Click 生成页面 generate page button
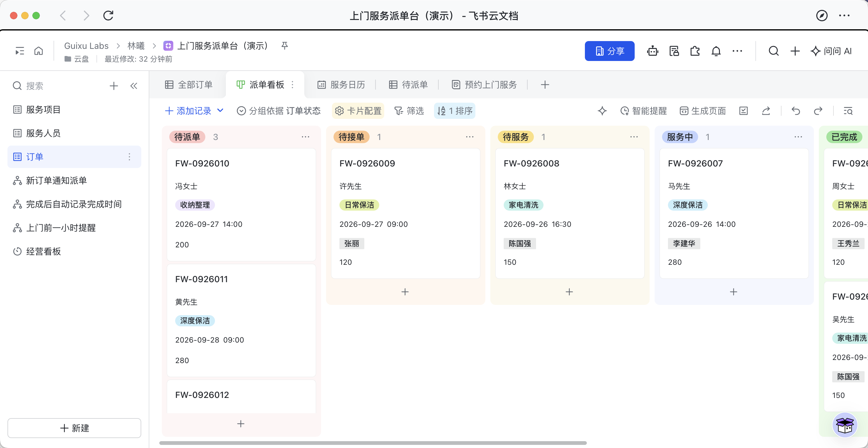This screenshot has height=448, width=868. click(703, 111)
